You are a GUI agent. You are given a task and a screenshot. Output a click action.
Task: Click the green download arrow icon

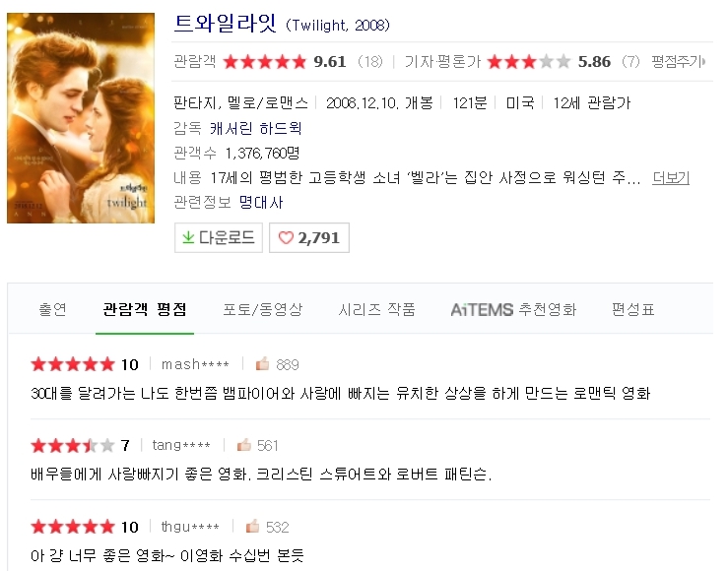[188, 237]
